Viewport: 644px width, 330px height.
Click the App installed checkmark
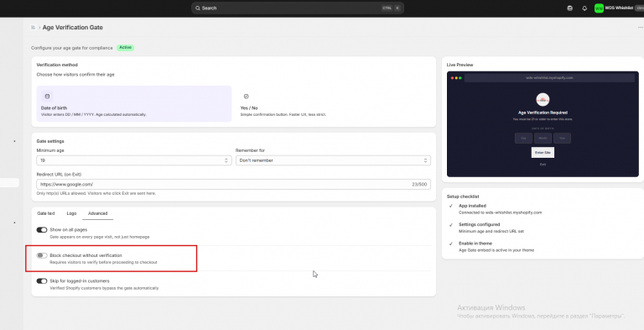450,206
